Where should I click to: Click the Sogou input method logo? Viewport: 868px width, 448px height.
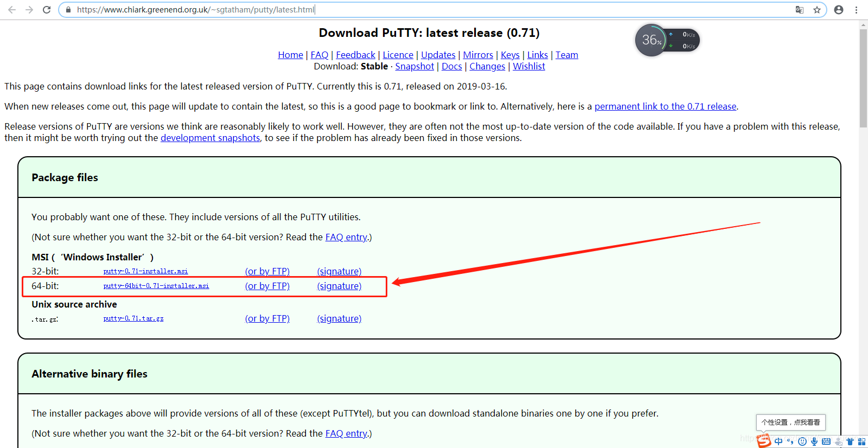[x=763, y=440]
